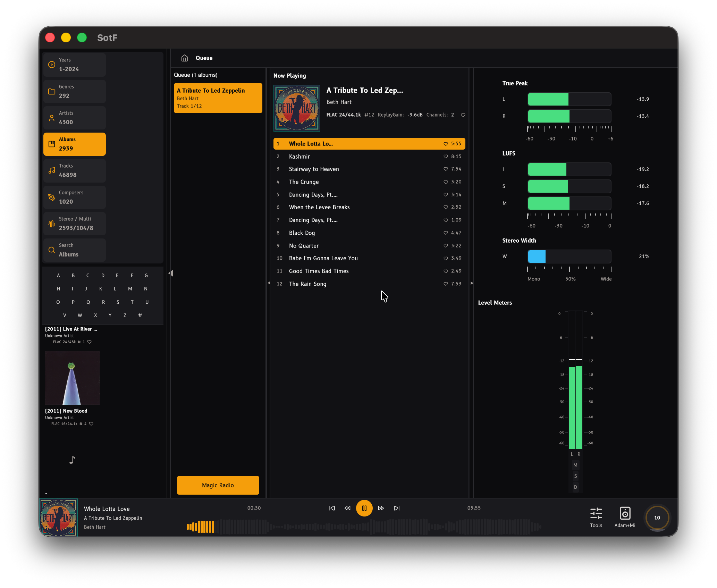Click Now Playing album art thumbnail
Screen dimensions: 717x588
(x=297, y=108)
